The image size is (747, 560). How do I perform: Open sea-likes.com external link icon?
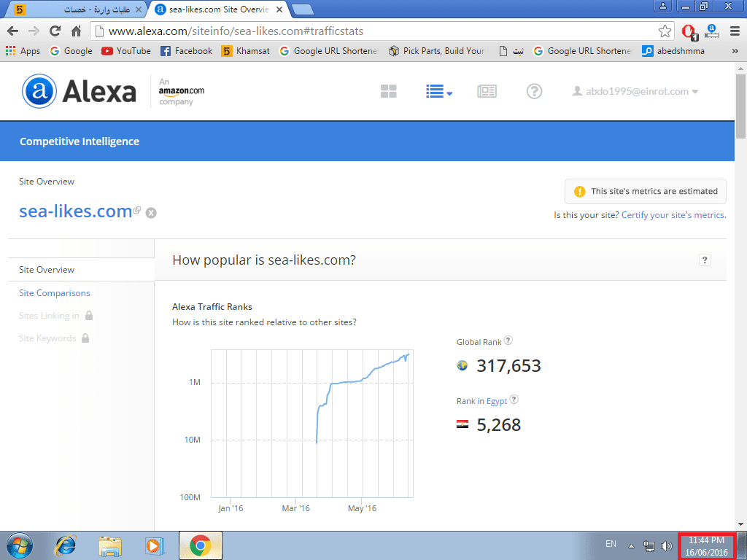point(137,211)
